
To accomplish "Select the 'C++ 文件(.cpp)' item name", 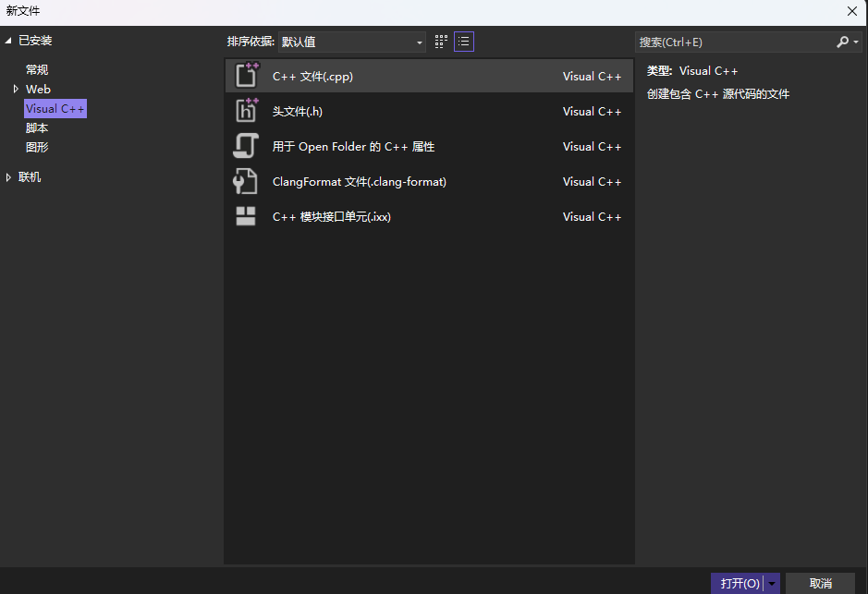I will pyautogui.click(x=312, y=77).
